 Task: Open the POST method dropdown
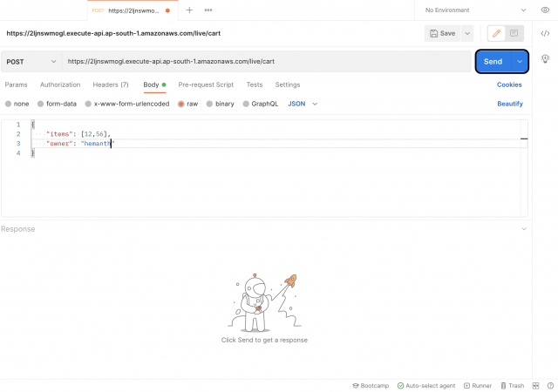click(x=31, y=62)
